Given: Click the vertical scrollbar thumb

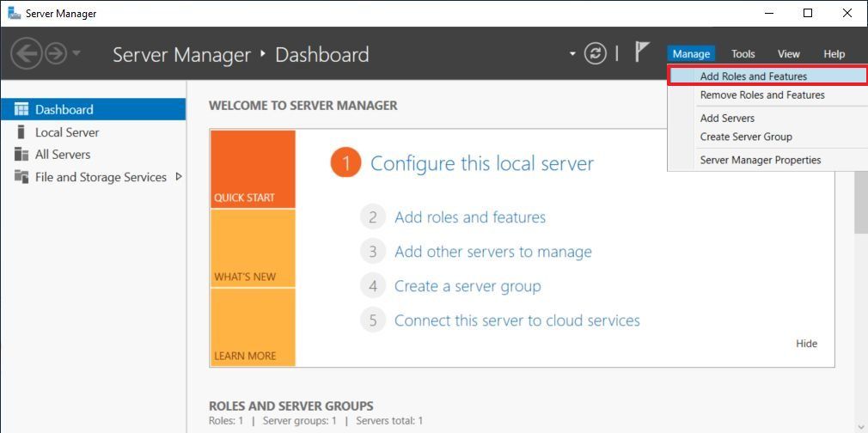Looking at the screenshot, I should tap(861, 202).
